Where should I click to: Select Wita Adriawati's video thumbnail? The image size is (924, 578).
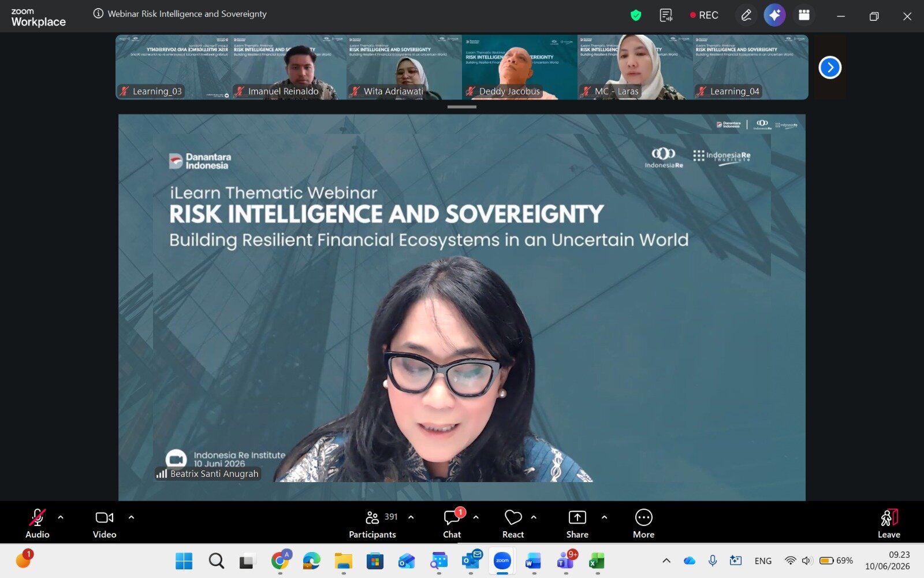[404, 67]
